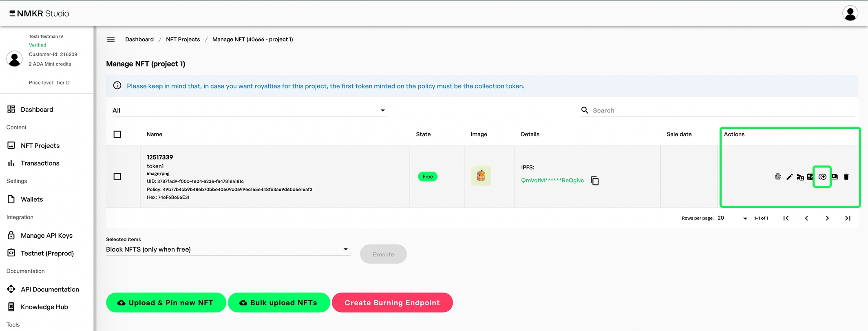This screenshot has height=331, width=868.
Task: Click the pencil edit icon for token1
Action: (x=789, y=177)
